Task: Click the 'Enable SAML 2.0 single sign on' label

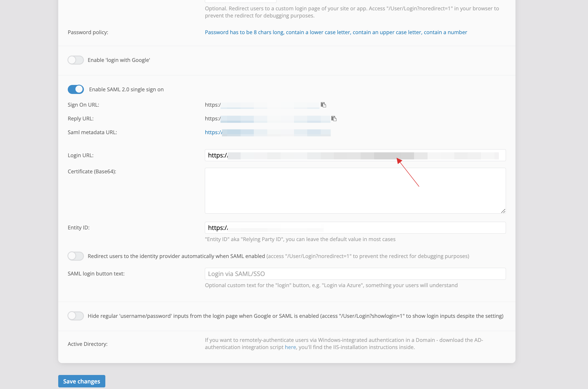Action: (x=126, y=89)
